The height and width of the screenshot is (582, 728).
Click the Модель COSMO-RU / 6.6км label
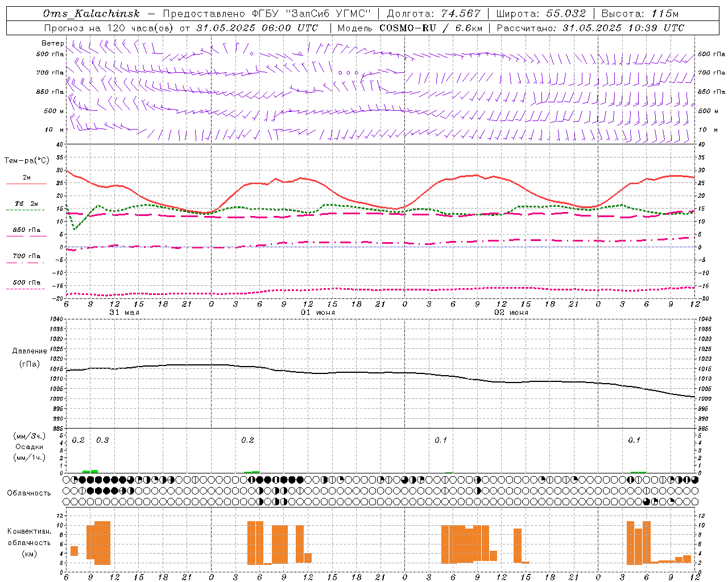tap(409, 28)
